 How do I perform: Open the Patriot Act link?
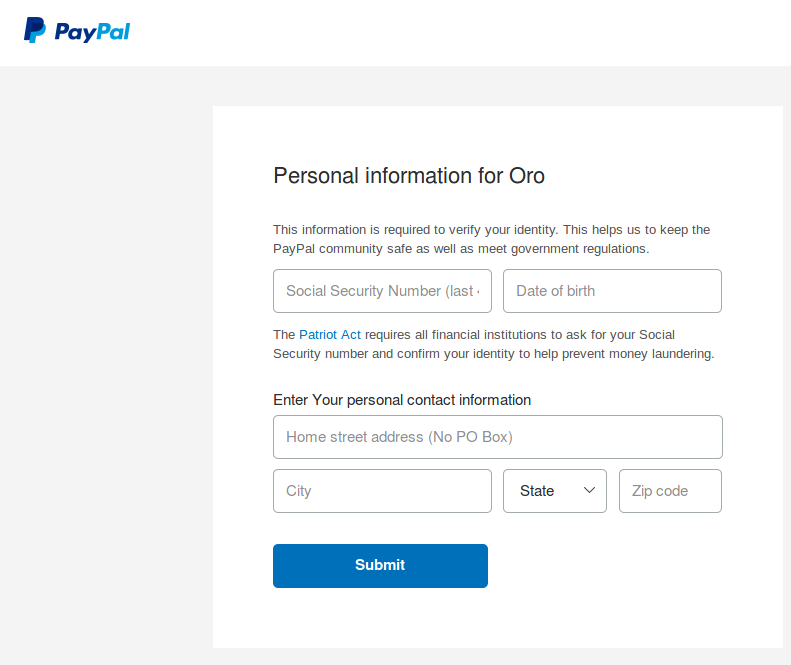coord(330,334)
